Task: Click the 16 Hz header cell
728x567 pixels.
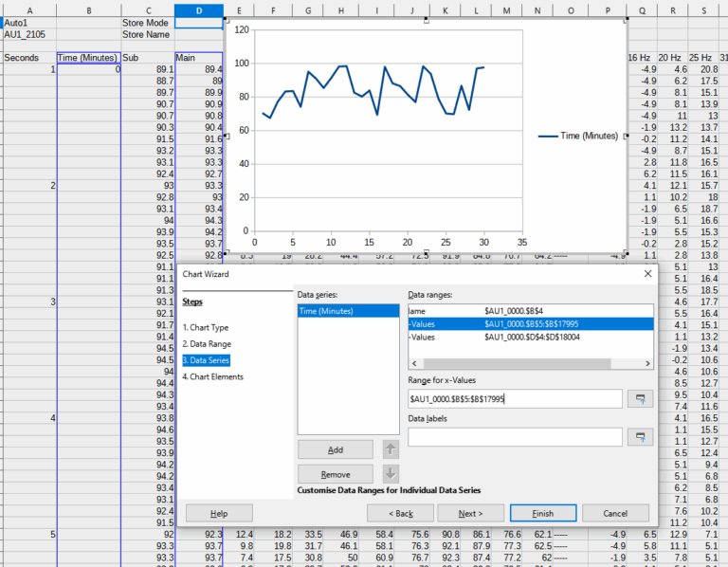Action: click(x=642, y=58)
